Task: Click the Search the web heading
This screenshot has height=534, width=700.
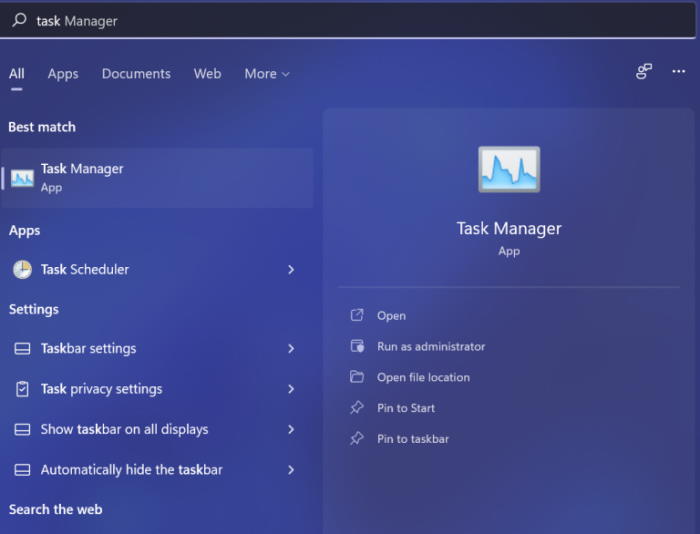Action: 55,509
